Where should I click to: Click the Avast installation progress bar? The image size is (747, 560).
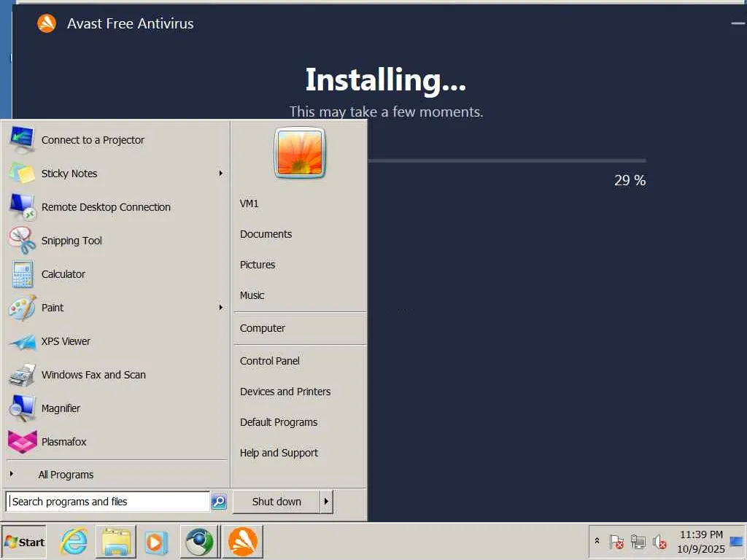(x=507, y=160)
